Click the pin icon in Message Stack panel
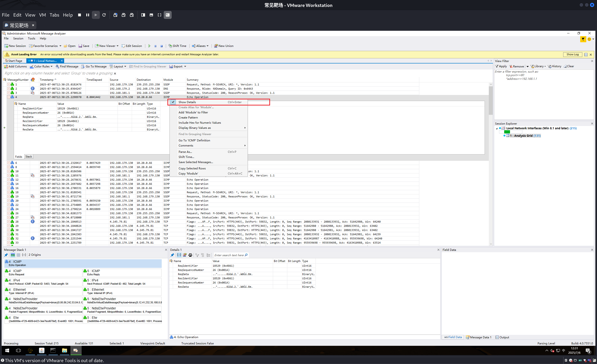The height and width of the screenshot is (364, 597). pyautogui.click(x=6, y=255)
